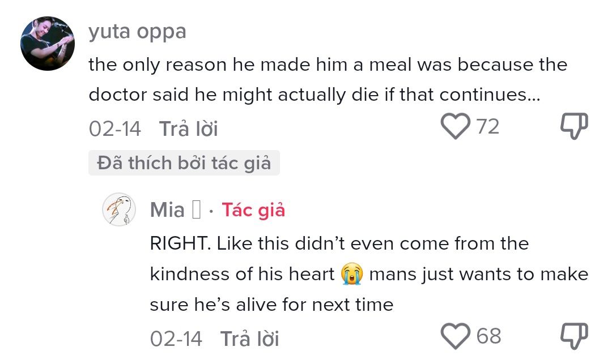Click the crying emoji in Mia's reply

point(351,275)
